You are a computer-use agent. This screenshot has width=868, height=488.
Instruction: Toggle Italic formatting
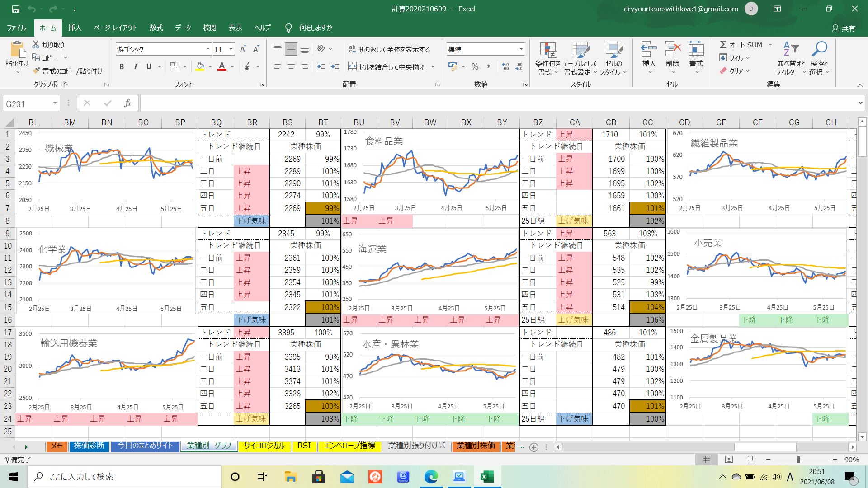point(135,67)
